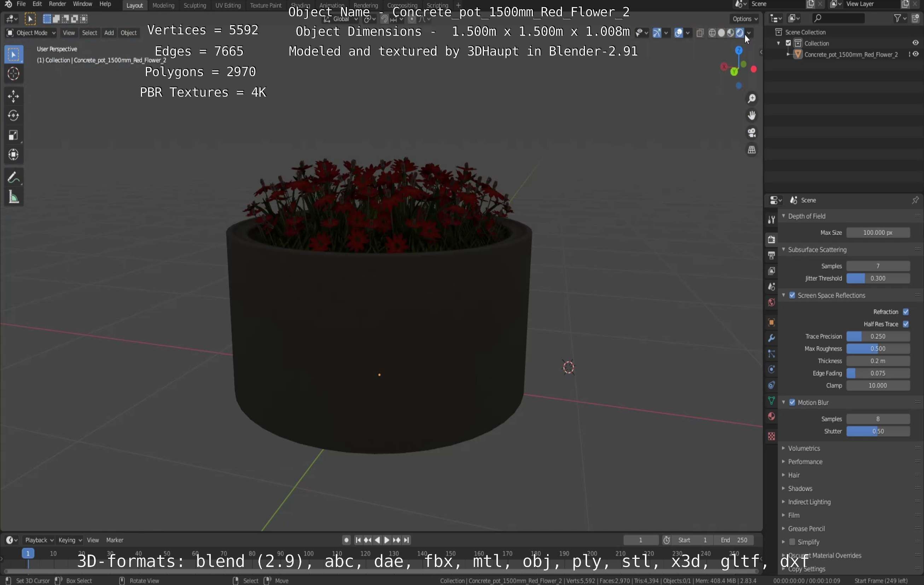Open the Physics properties tab
This screenshot has height=585, width=924.
pyautogui.click(x=771, y=370)
